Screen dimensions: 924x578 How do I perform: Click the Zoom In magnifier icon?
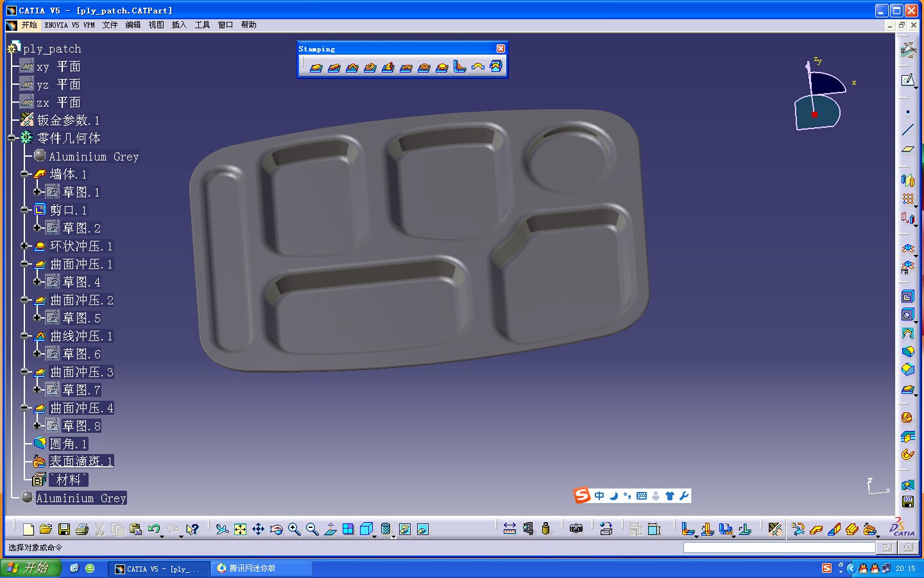pos(294,529)
